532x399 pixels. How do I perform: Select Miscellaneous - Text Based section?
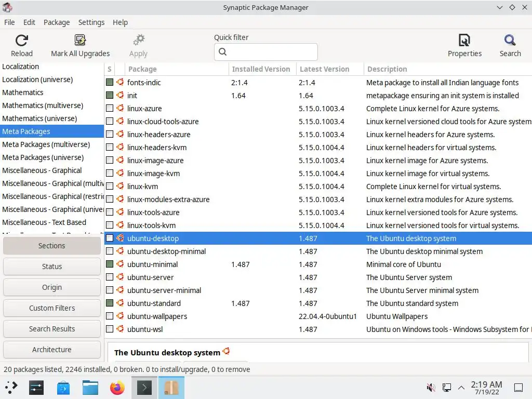(52, 222)
